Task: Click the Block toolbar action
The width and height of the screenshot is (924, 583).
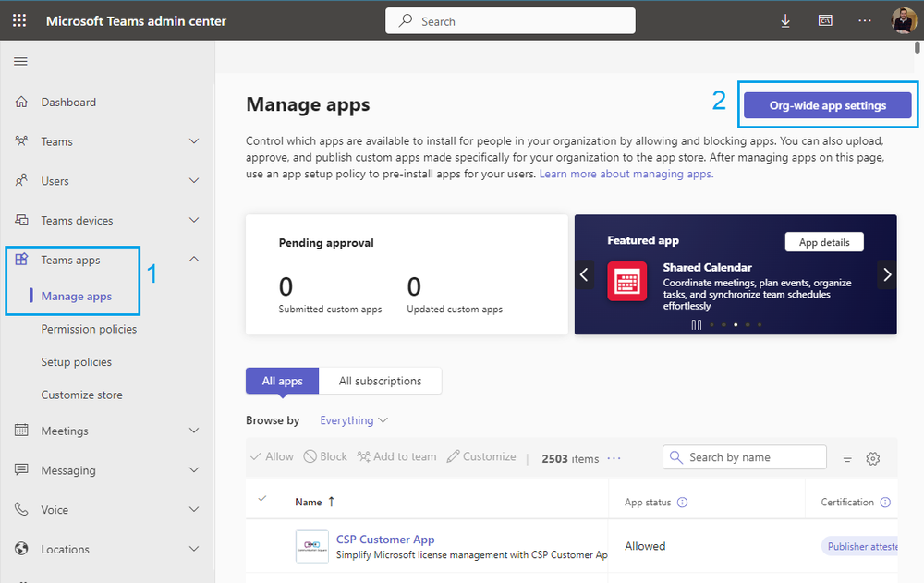Action: pos(325,456)
